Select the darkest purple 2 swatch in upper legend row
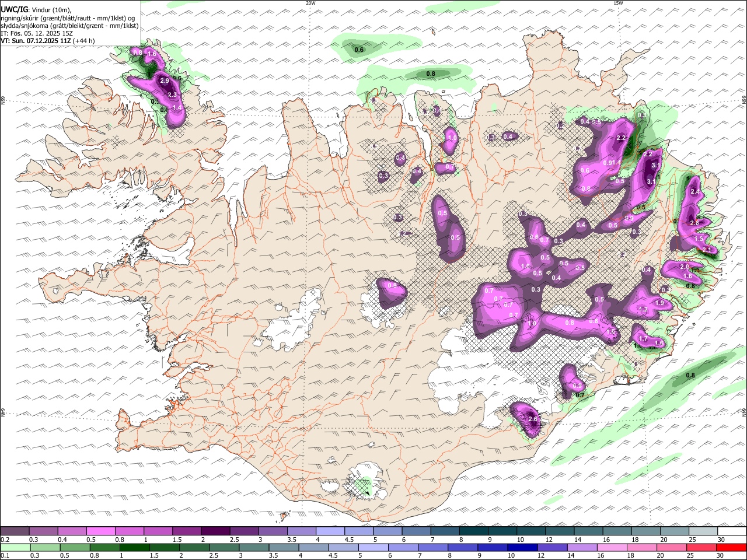 click(215, 531)
